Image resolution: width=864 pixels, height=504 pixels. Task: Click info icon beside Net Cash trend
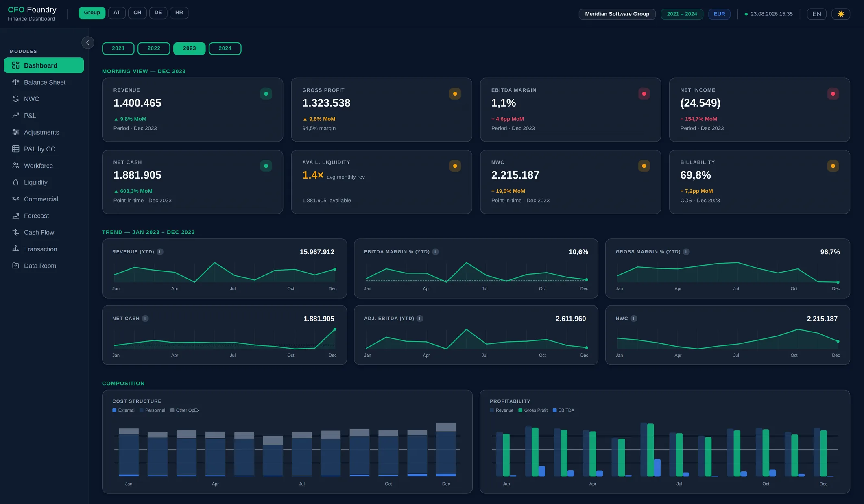[145, 319]
